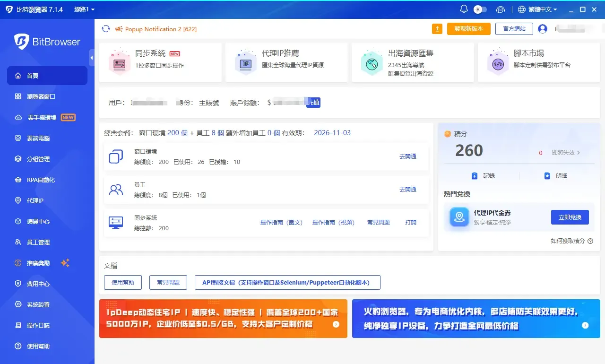Toggle the theme switch in title bar
Screen dimensions: 605x364
pyautogui.click(x=480, y=9)
